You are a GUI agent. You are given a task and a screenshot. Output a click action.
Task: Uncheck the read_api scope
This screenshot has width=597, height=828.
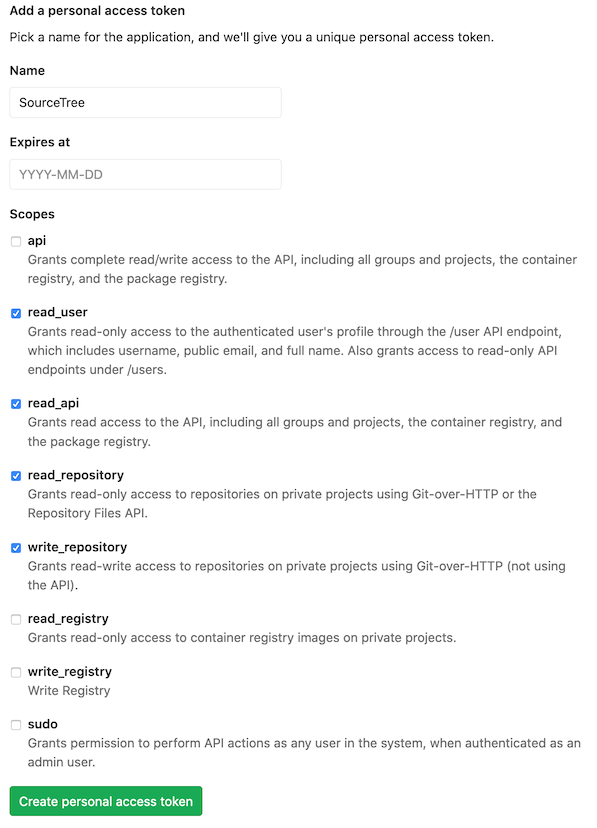(15, 403)
